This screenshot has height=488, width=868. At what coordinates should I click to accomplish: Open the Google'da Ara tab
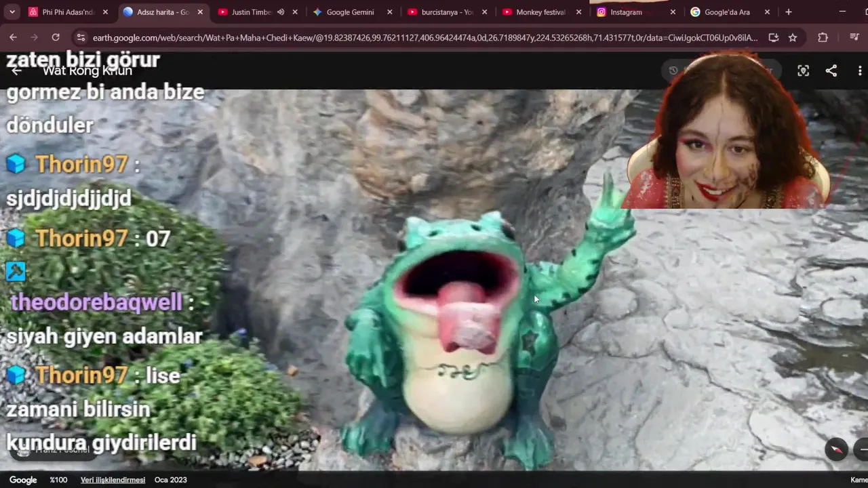coord(726,12)
